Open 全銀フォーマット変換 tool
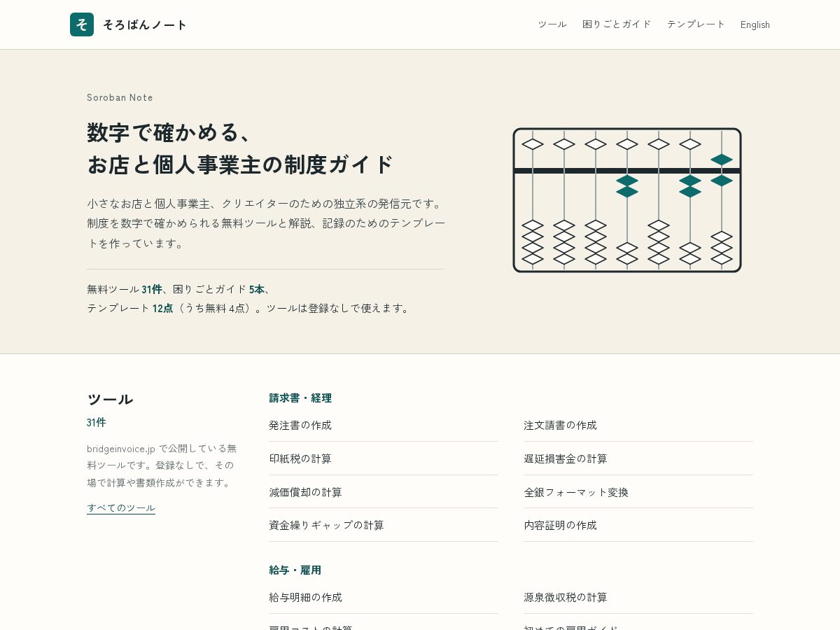This screenshot has width=840, height=630. [638, 492]
